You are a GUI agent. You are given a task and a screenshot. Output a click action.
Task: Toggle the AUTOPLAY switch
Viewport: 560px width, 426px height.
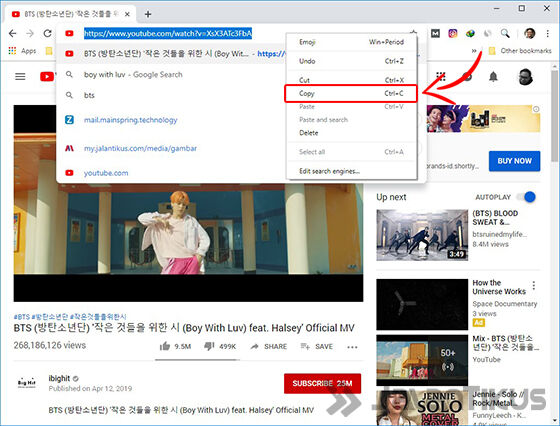pos(527,197)
